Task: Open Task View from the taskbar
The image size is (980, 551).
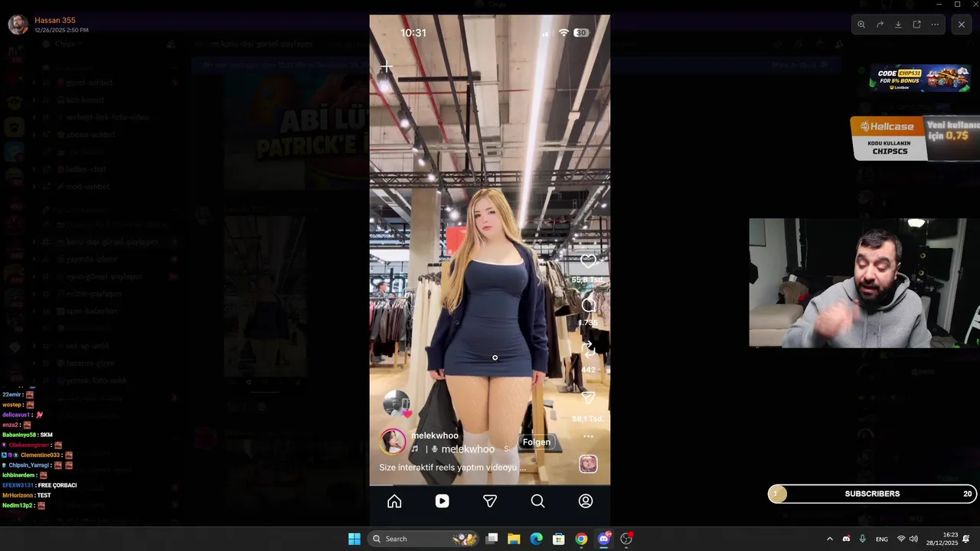Action: tap(492, 539)
